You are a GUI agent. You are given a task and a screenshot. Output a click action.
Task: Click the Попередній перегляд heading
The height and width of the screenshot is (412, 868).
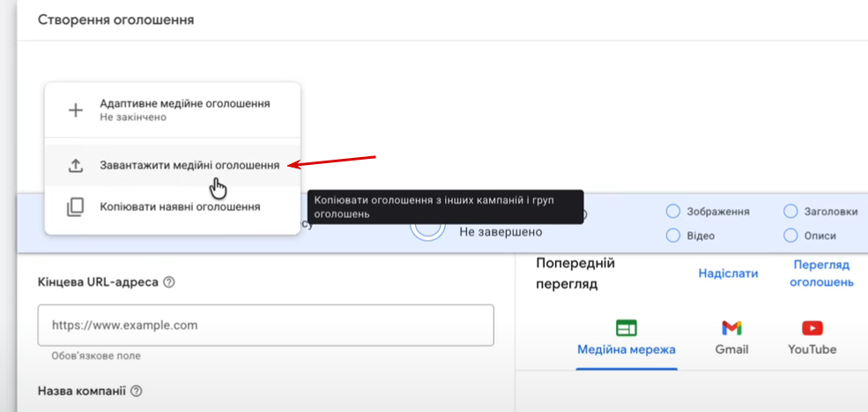pos(575,273)
